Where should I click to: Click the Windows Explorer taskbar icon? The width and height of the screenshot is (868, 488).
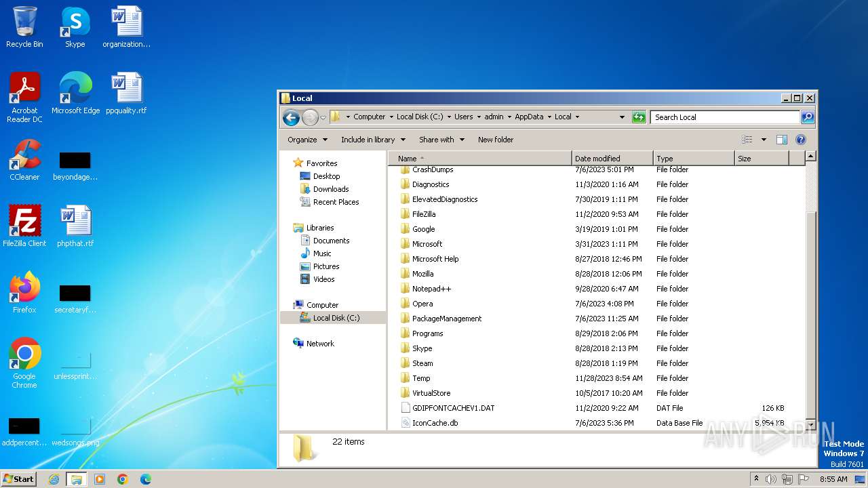76,479
